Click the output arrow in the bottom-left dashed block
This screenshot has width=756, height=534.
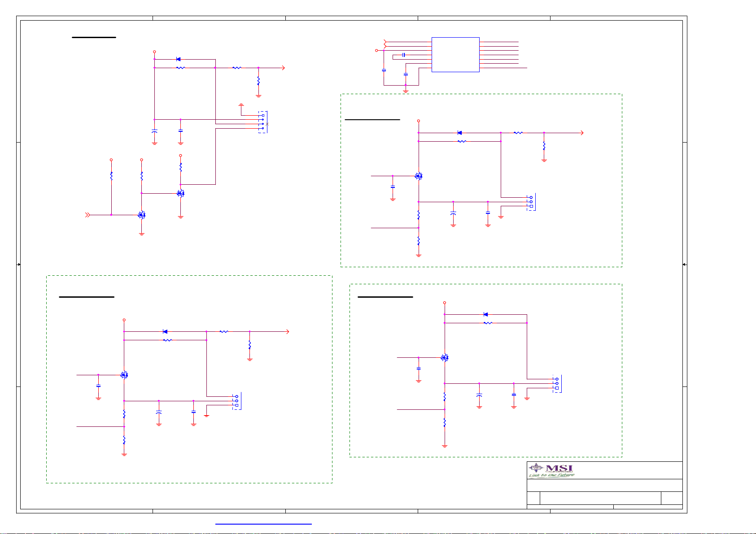click(x=288, y=332)
